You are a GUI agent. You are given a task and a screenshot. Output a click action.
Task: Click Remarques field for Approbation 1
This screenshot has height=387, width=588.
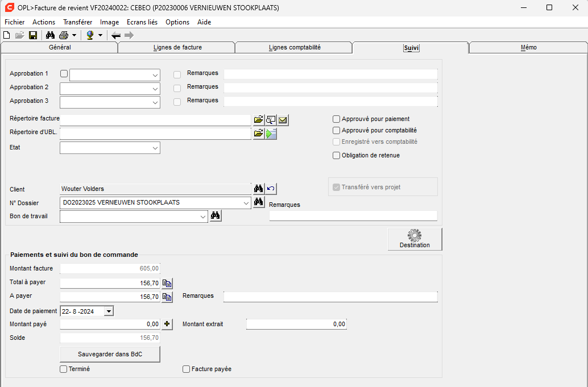point(330,74)
